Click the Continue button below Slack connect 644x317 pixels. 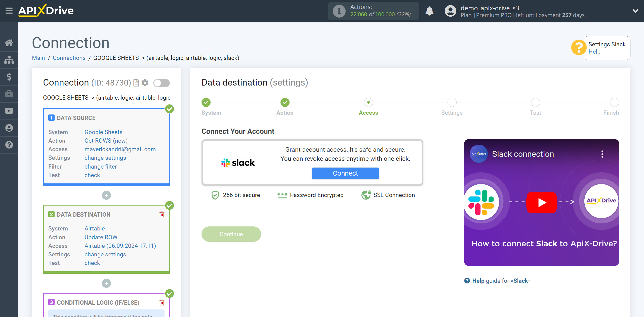[x=231, y=234]
